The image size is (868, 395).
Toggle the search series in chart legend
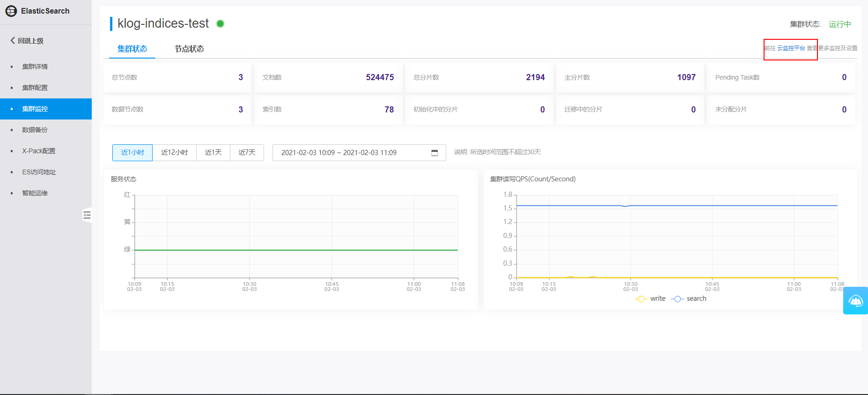click(689, 299)
